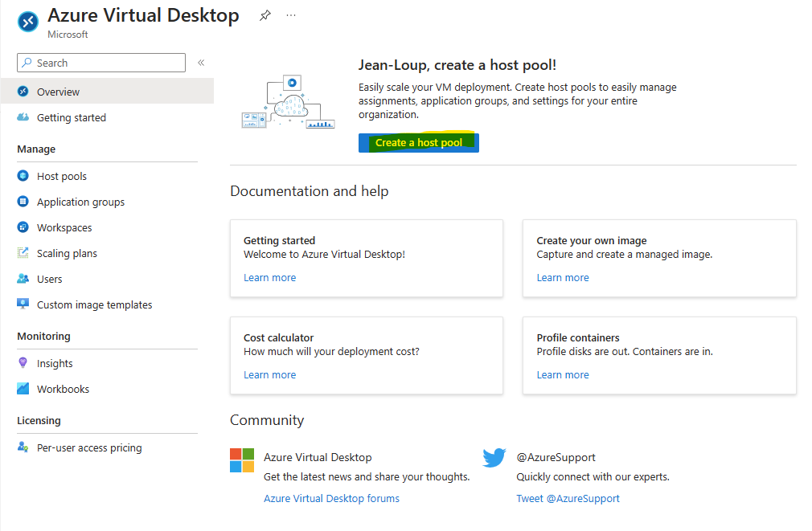The height and width of the screenshot is (531, 812).
Task: Open the more options ellipsis menu
Action: (291, 15)
